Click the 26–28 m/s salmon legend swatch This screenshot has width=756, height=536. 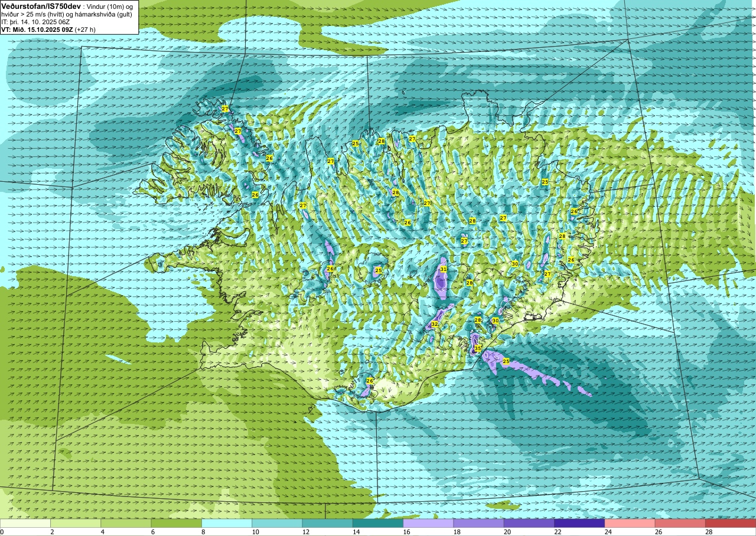point(680,523)
